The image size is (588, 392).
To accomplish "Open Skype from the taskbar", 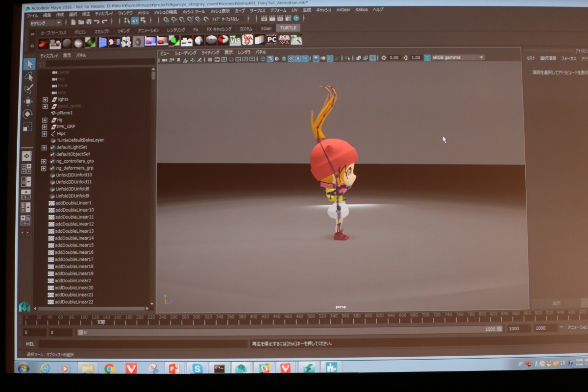I will pos(197,368).
